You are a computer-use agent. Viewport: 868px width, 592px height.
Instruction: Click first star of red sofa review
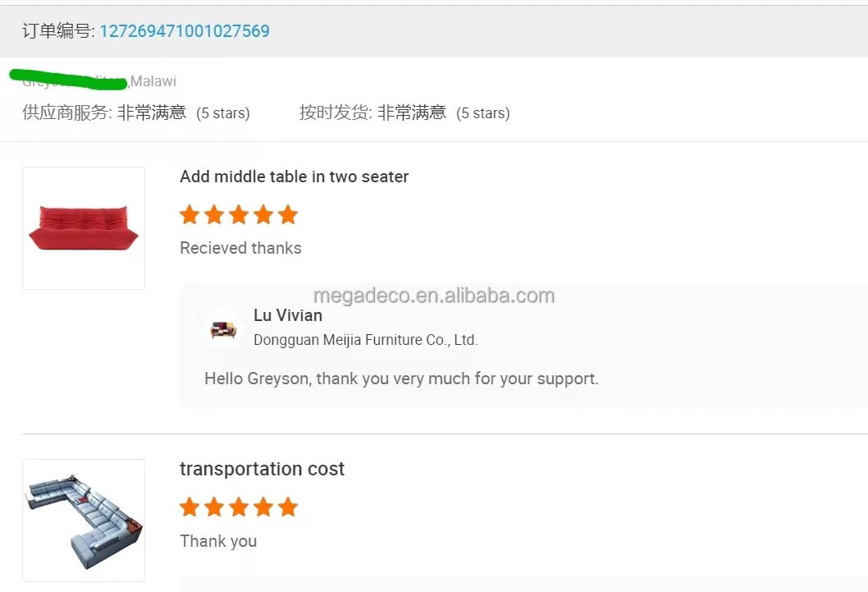point(190,215)
